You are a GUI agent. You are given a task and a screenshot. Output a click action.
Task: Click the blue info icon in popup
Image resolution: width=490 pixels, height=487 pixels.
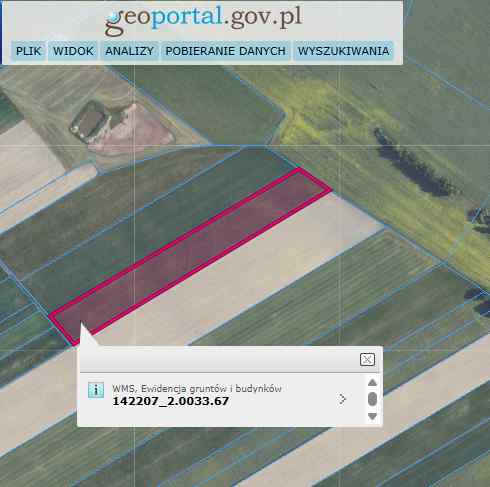point(96,390)
